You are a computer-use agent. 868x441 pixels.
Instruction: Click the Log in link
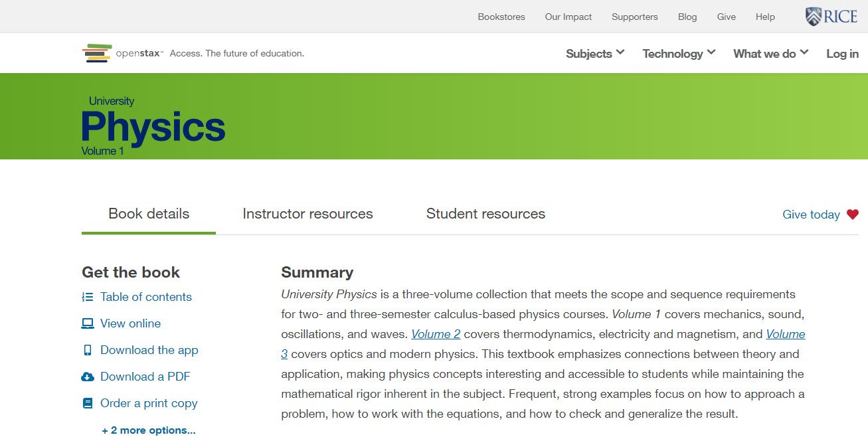coord(842,54)
